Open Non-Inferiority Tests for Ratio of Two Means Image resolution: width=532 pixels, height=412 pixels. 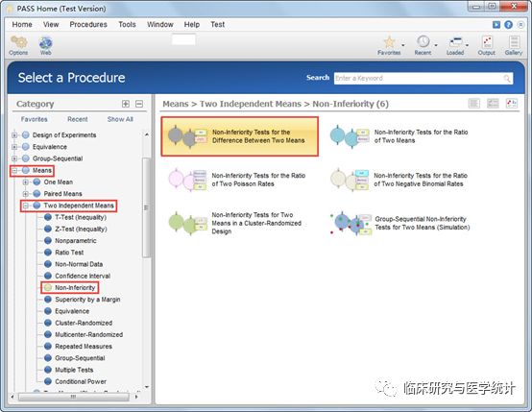click(399, 136)
